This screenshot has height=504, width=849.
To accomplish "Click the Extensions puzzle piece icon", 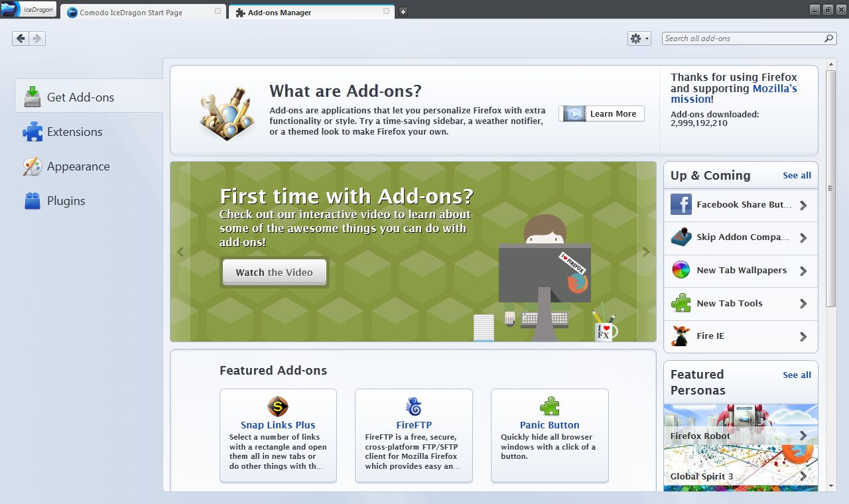I will [x=32, y=131].
